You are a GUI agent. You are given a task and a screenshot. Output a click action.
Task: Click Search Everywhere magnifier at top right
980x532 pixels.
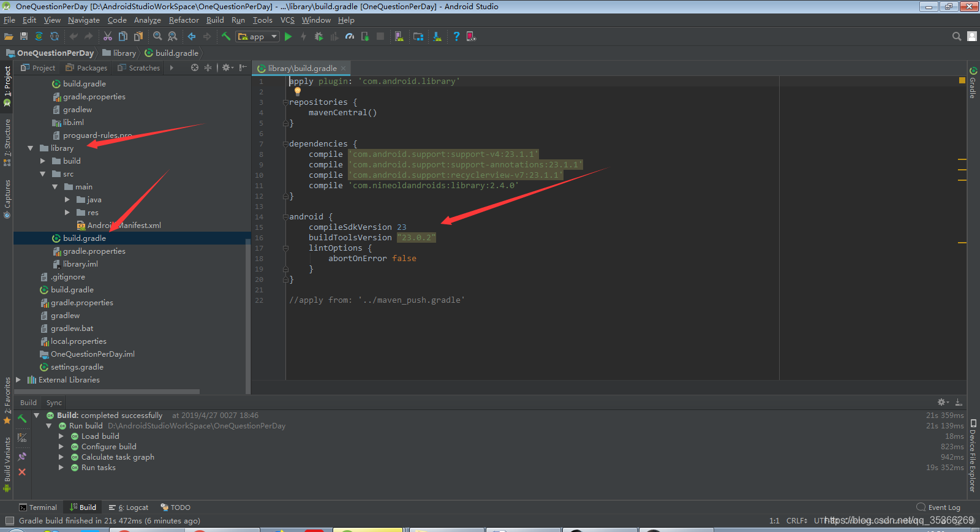coord(957,37)
